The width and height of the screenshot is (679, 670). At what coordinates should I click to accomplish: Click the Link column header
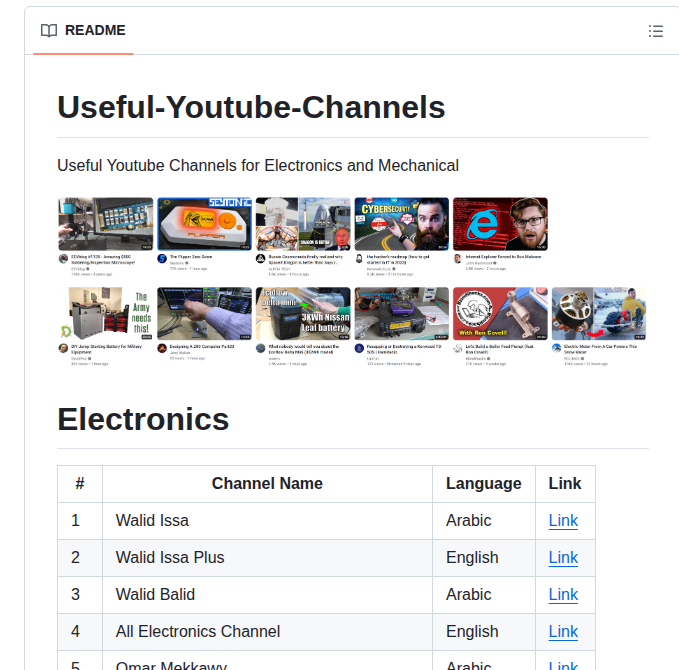click(565, 484)
